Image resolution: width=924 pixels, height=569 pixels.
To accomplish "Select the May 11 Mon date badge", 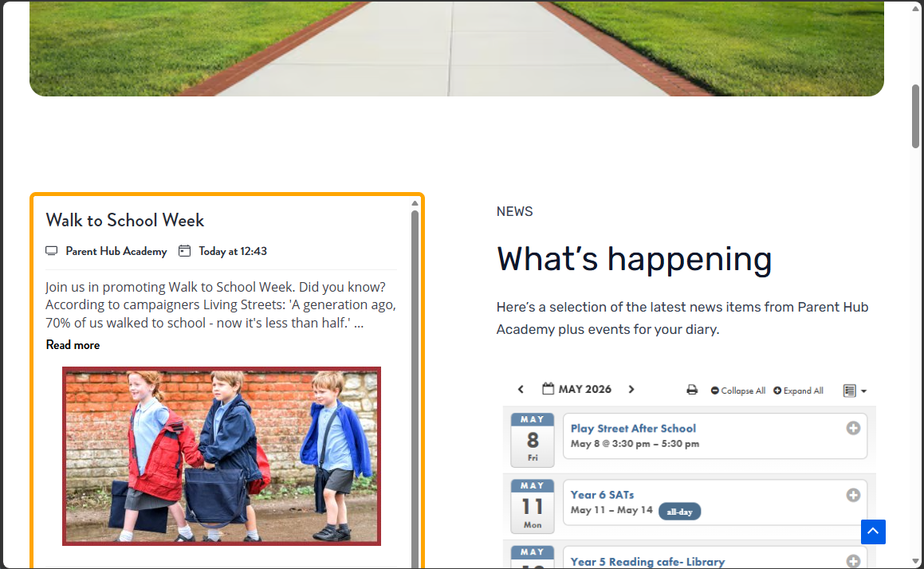I will pos(532,507).
